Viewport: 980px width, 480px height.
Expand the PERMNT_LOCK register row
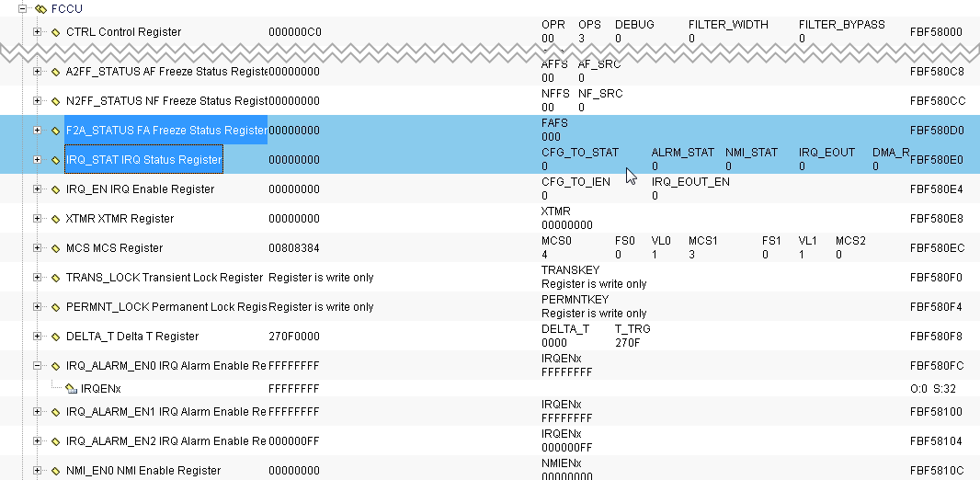[37, 306]
